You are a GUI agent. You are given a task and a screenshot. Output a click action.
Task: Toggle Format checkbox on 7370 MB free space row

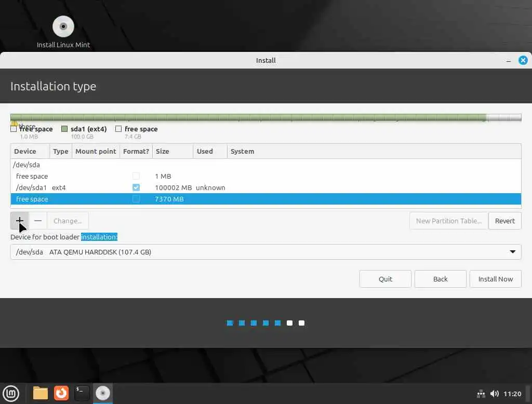(136, 199)
